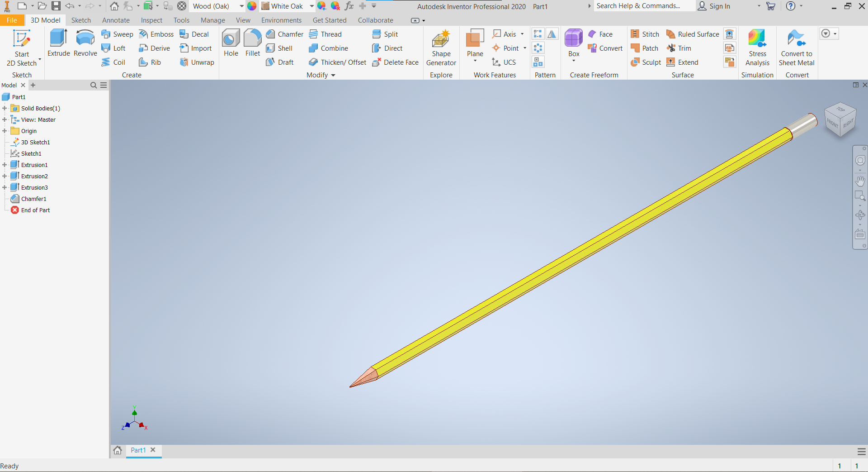Image resolution: width=868 pixels, height=472 pixels.
Task: Click the Unwrap tool
Action: tap(197, 62)
